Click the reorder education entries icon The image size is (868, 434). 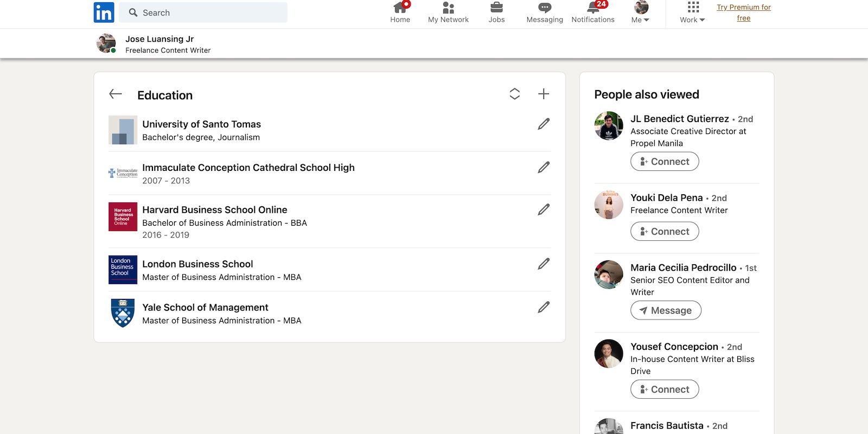[x=515, y=94]
